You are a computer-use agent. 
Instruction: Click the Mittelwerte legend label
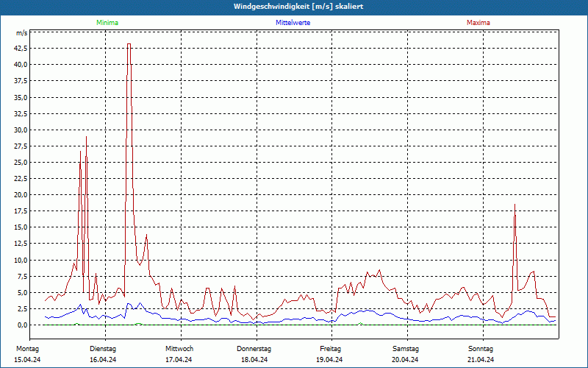293,23
